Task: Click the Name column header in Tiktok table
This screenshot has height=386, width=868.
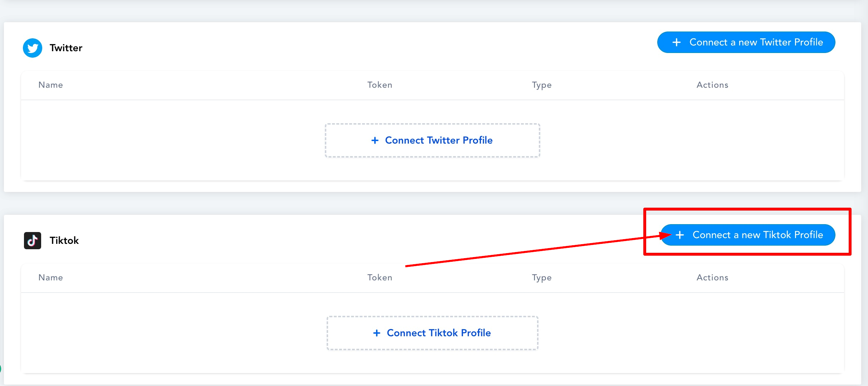Action: pyautogui.click(x=50, y=278)
